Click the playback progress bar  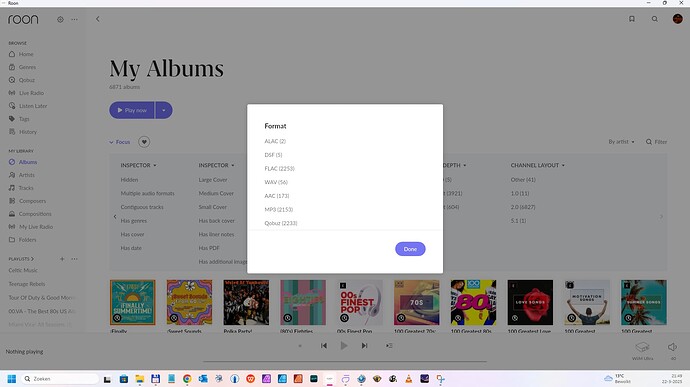pos(345,361)
